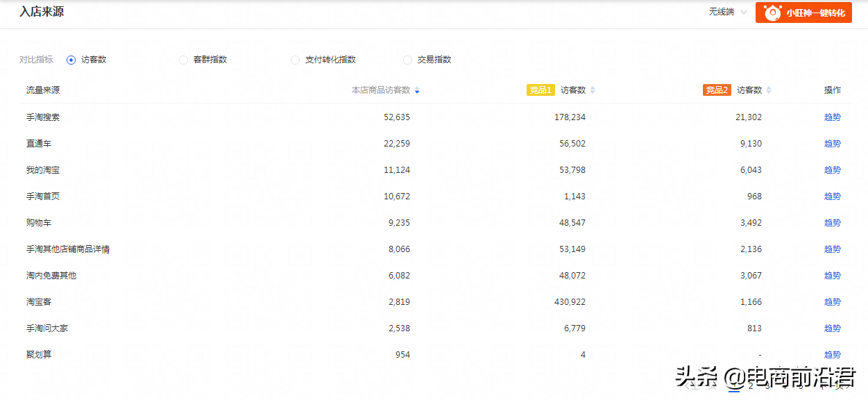Open 趋势 link for 手淘问大家 row
Viewport: 868px width, 400px height.
(833, 328)
